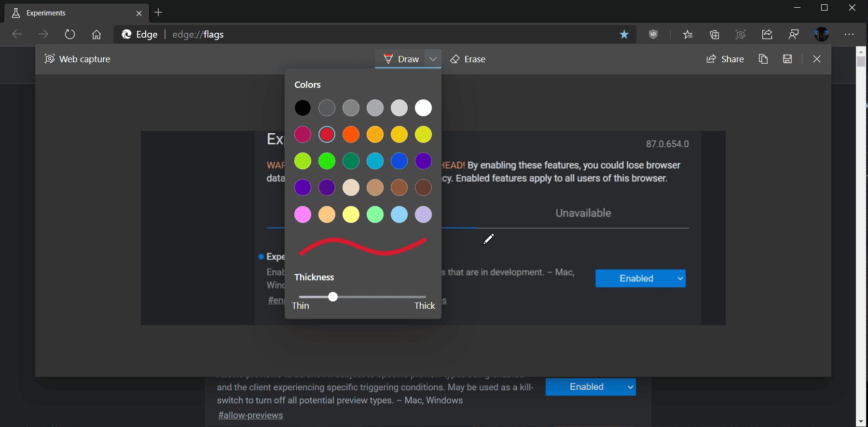Select the Draw tool
The width and height of the screenshot is (868, 427).
pos(400,59)
